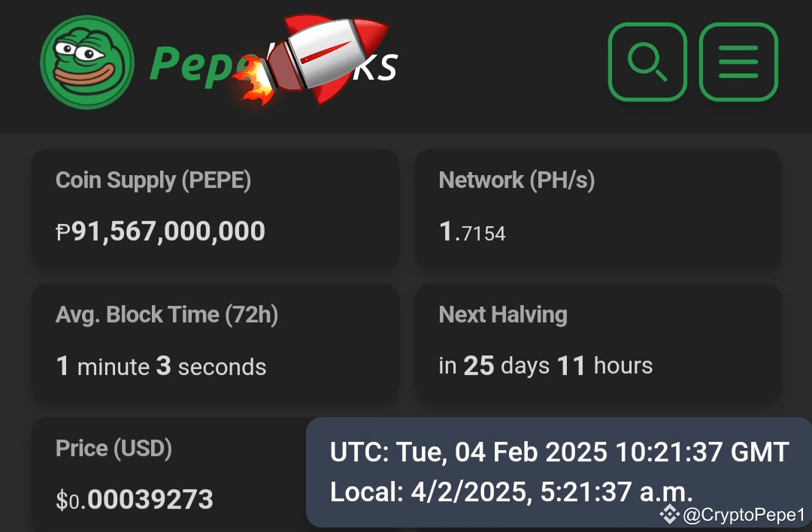Screen dimensions: 812x532
Task: Select the Price (USD) card label
Action: click(x=114, y=449)
